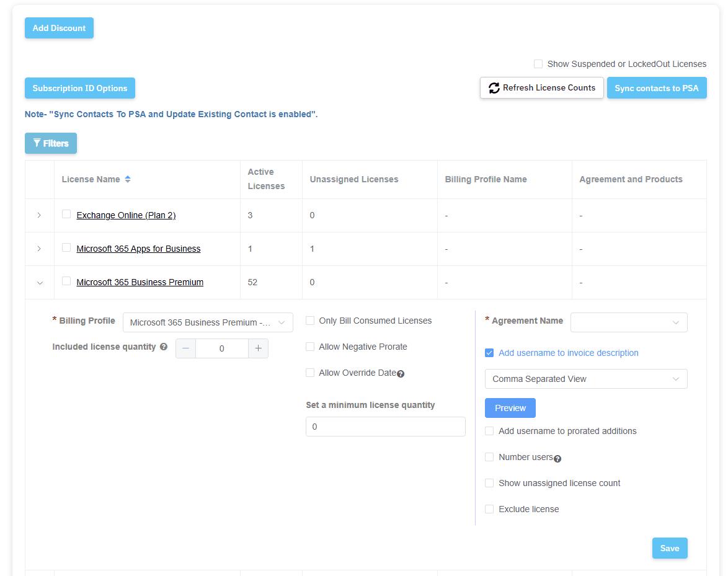This screenshot has width=728, height=576.
Task: Expand the Exchange Online (Plan 2) row
Action: (x=40, y=215)
